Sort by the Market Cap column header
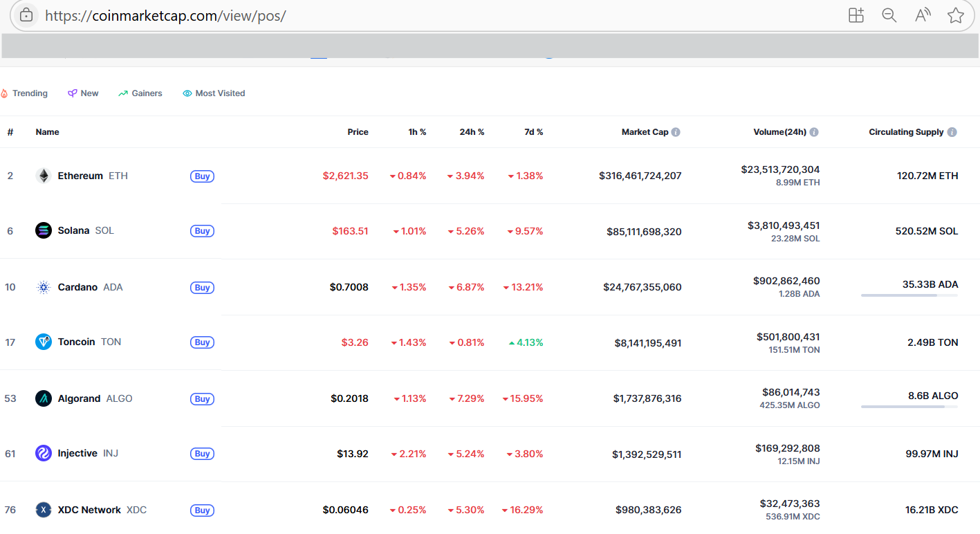Viewport: 980px width, 534px height. (x=645, y=132)
